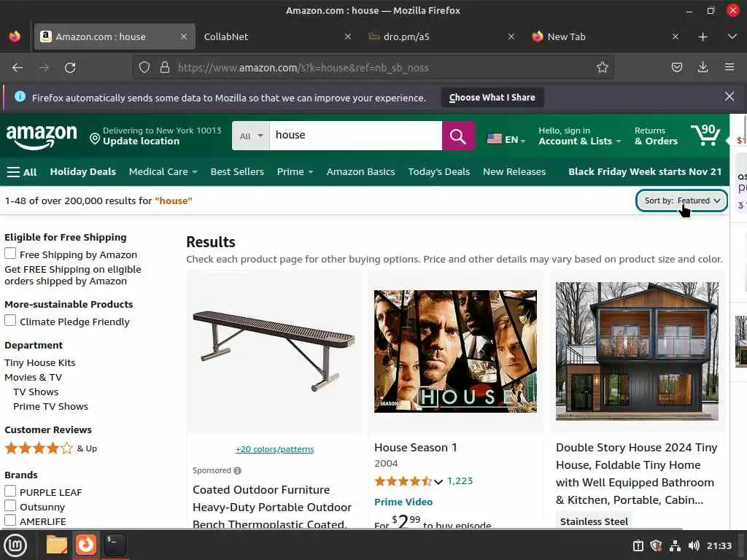The image size is (747, 560).
Task: Open the shopping cart icon
Action: pos(705,135)
